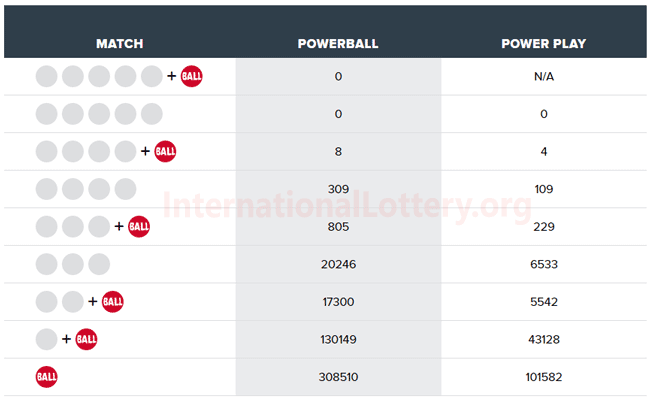
Task: Click the lone red BALL icon in last row
Action: click(46, 377)
